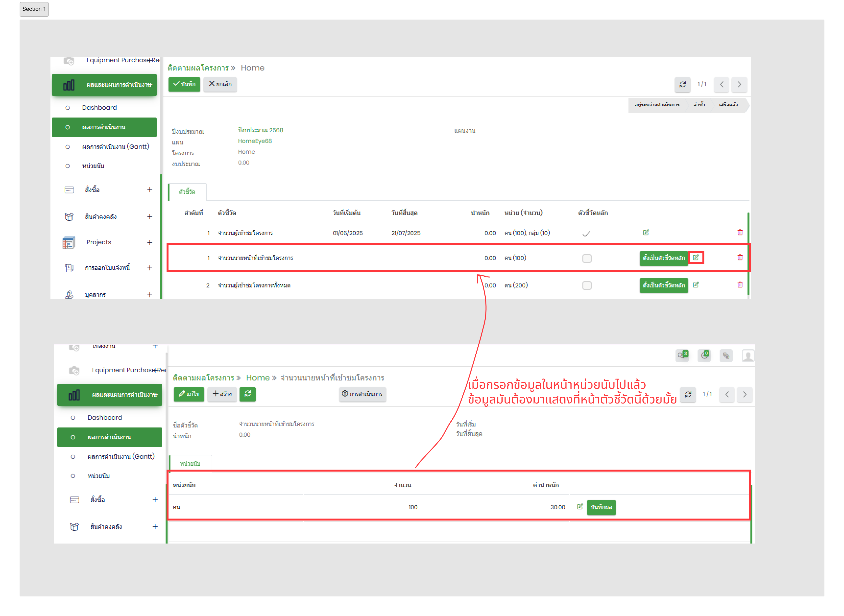Click user profile avatar icon
Viewport: 844px width, 616px height.
[x=748, y=356]
